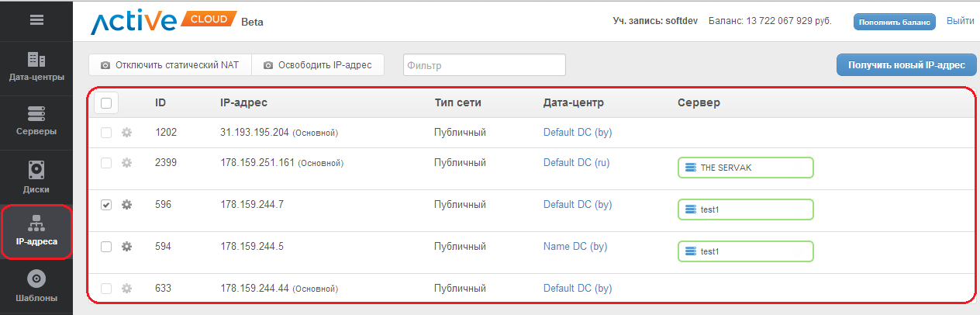Click the server icon in THE SERVAK badge
The image size is (980, 315).
[x=689, y=168]
